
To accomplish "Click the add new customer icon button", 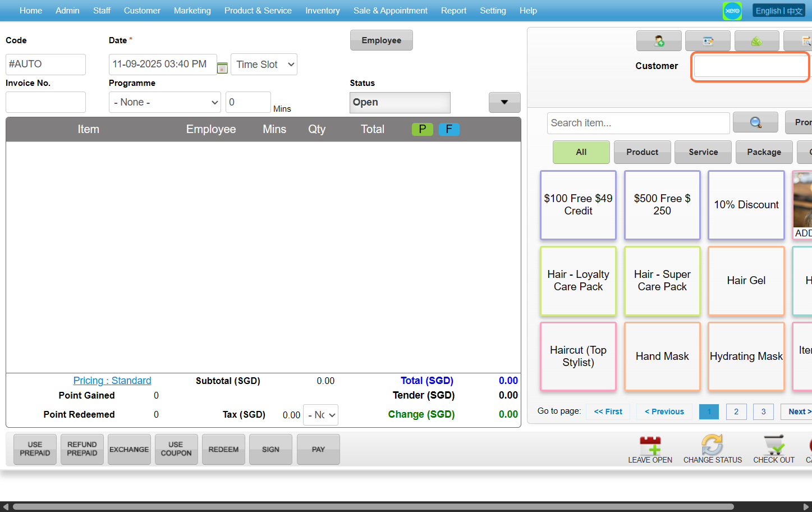I will pyautogui.click(x=659, y=41).
